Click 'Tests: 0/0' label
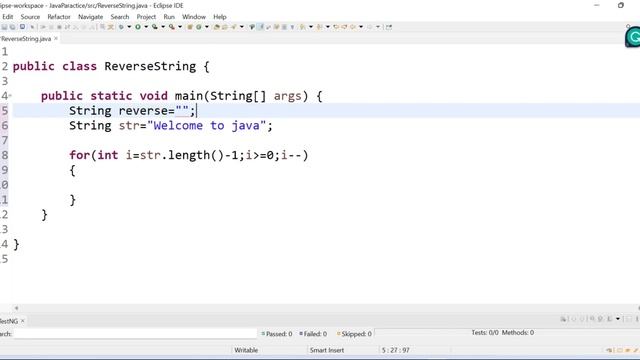The width and height of the screenshot is (640, 360). pyautogui.click(x=485, y=332)
